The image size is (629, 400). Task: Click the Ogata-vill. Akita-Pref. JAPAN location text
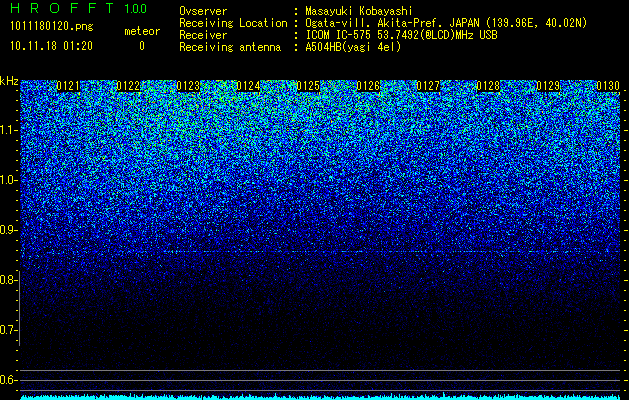(446, 23)
